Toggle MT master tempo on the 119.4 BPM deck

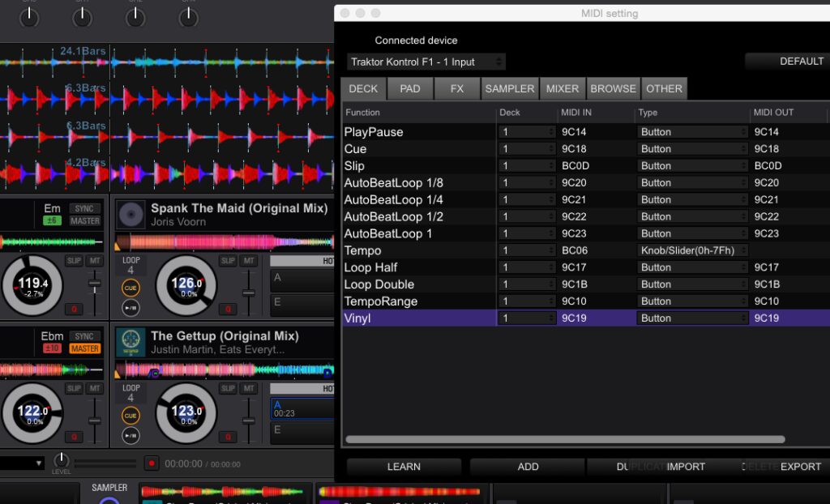[95, 260]
